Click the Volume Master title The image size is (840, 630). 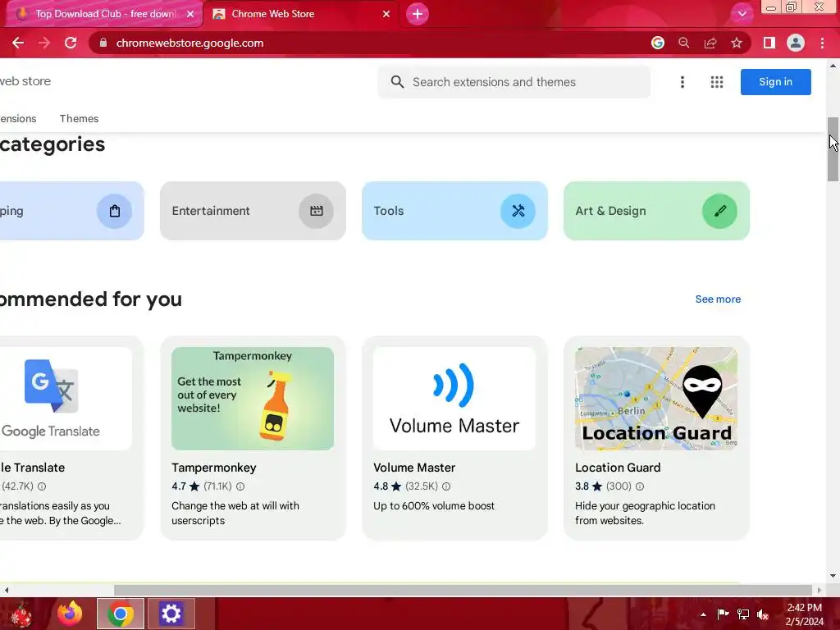coord(414,468)
